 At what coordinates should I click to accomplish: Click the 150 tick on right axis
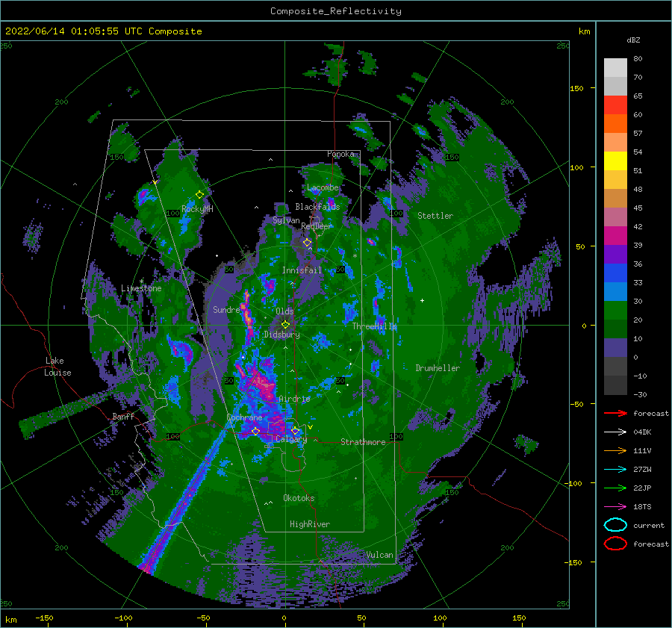576,88
